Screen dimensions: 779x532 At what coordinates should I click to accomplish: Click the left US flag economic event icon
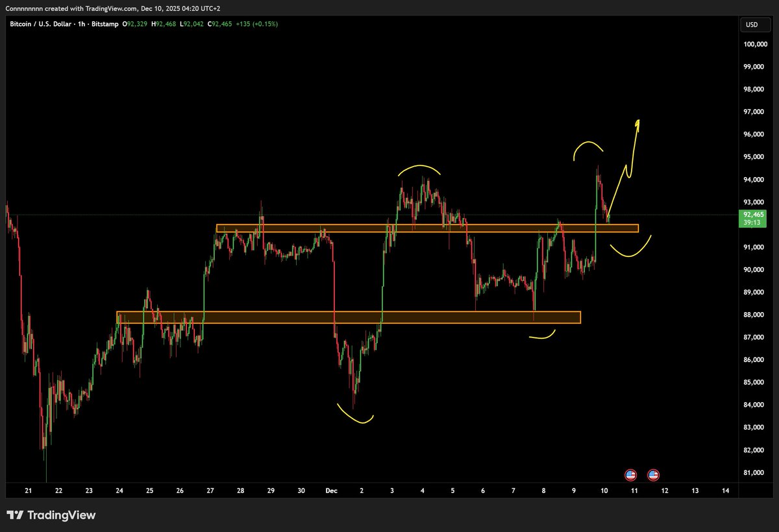630,475
